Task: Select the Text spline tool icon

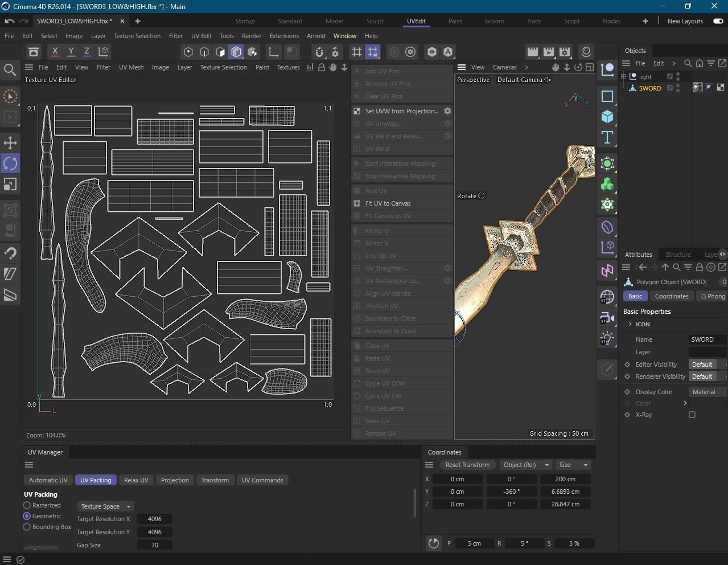Action: point(607,137)
